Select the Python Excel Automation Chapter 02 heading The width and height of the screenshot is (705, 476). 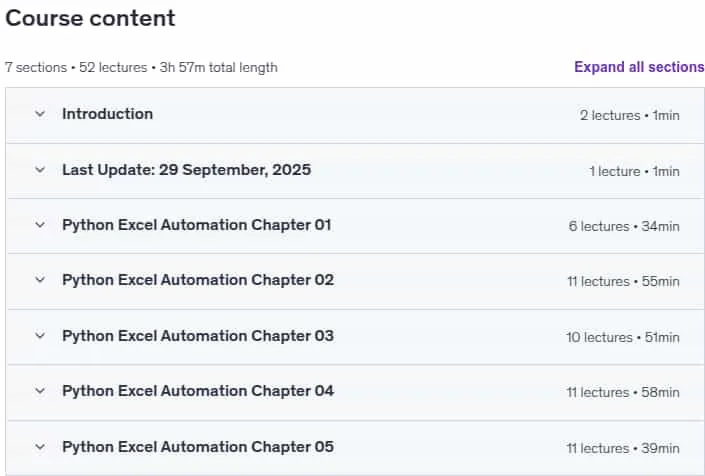[198, 280]
